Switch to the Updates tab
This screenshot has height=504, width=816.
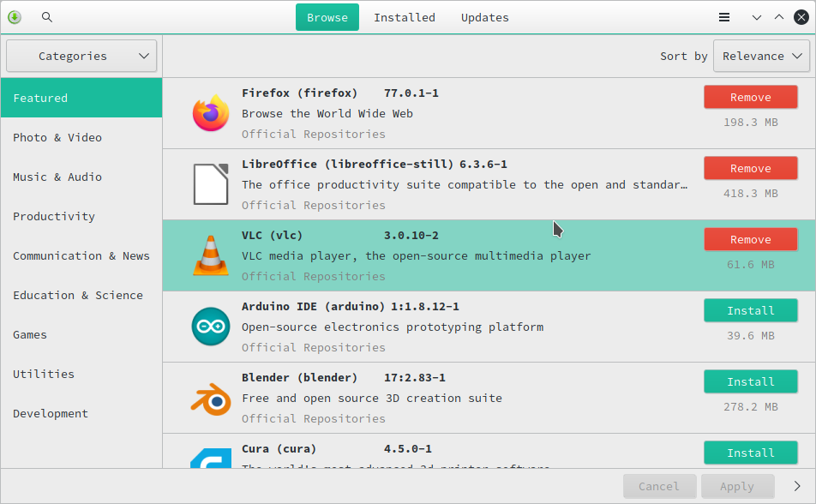click(485, 17)
